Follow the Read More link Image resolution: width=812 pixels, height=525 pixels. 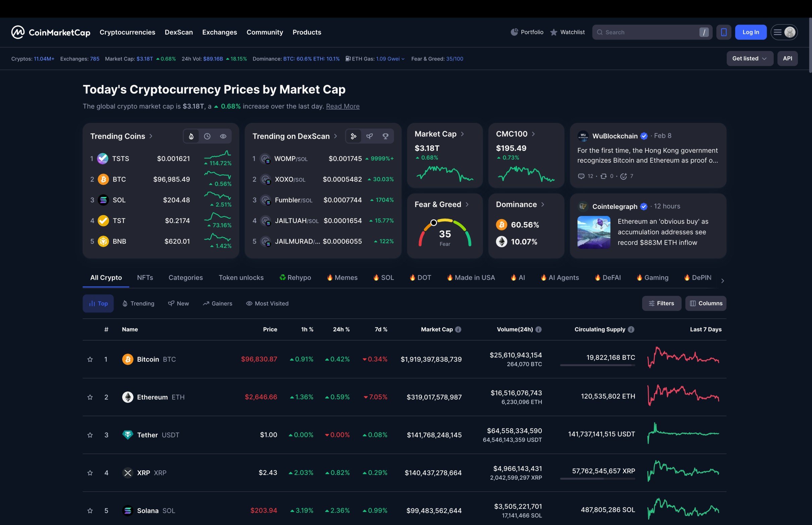coord(343,106)
